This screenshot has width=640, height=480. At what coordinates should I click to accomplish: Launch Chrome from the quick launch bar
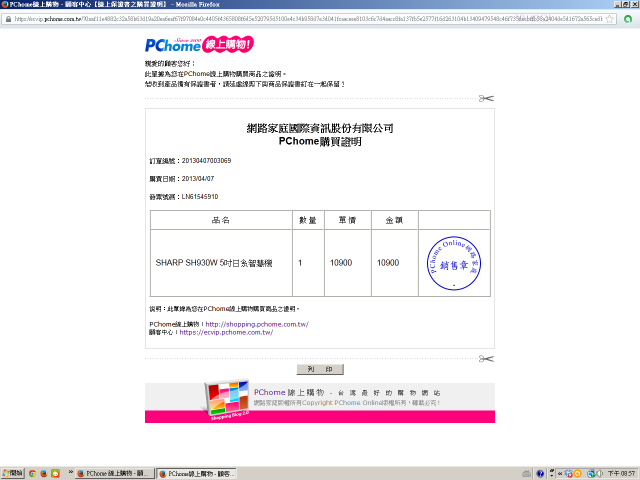(32, 473)
